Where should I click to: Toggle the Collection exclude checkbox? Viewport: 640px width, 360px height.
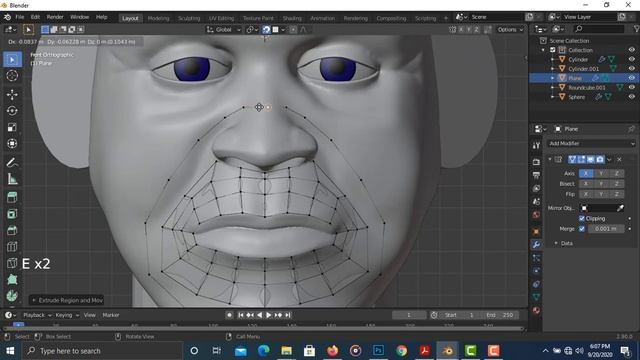pyautogui.click(x=553, y=50)
